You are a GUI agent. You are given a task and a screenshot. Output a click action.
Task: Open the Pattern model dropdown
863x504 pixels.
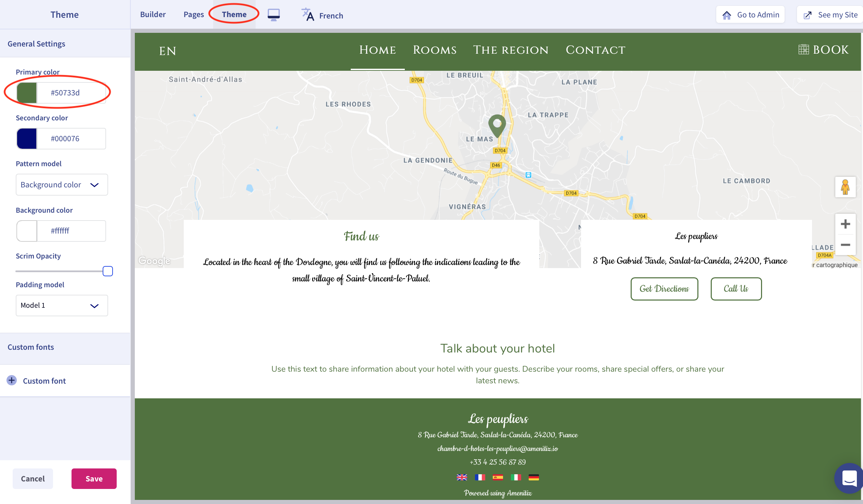62,185
